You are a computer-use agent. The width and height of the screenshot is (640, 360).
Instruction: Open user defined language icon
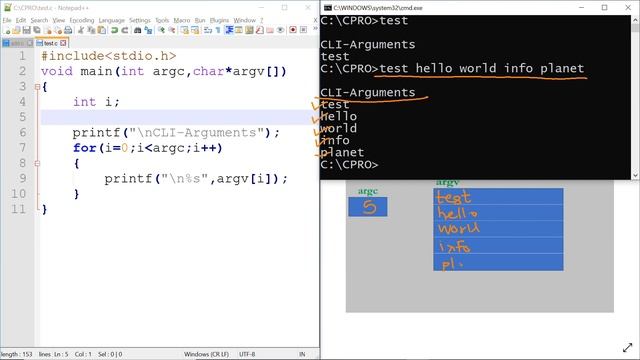(x=239, y=30)
